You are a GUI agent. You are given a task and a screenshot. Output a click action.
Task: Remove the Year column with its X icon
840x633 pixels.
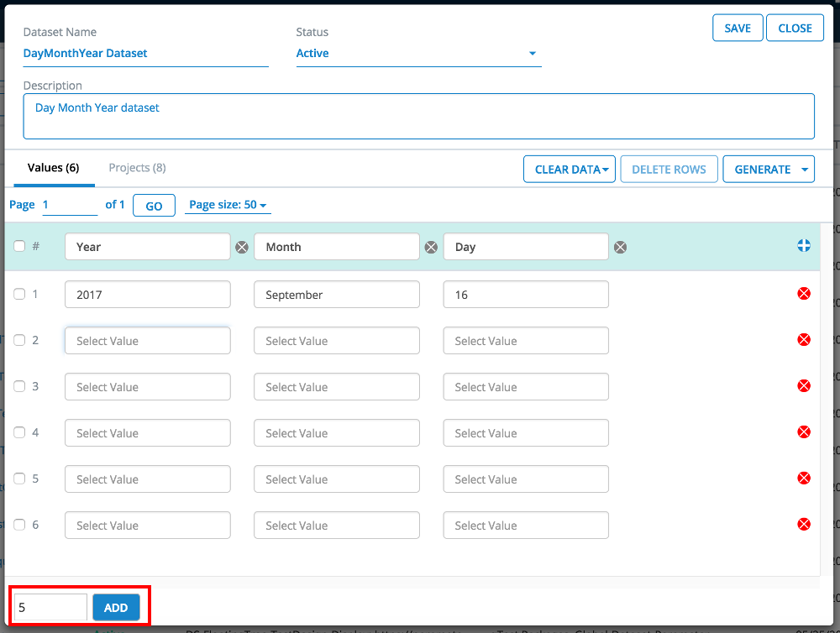pyautogui.click(x=242, y=247)
